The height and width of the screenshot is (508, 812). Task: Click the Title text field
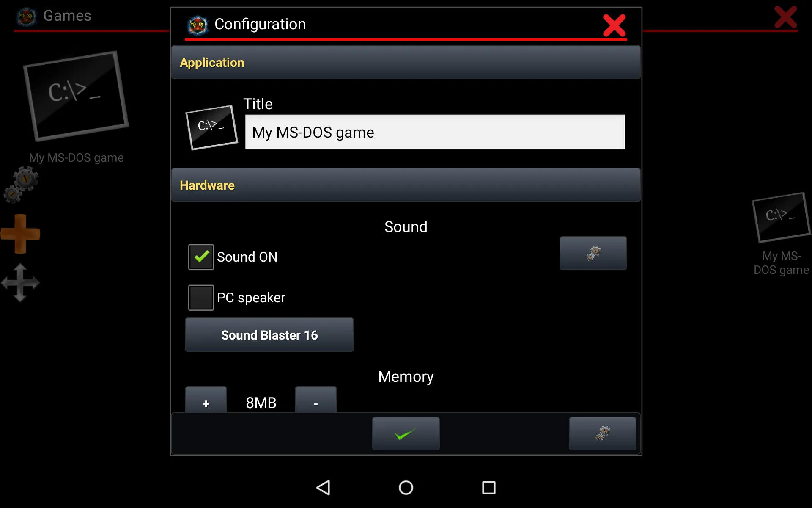(435, 132)
